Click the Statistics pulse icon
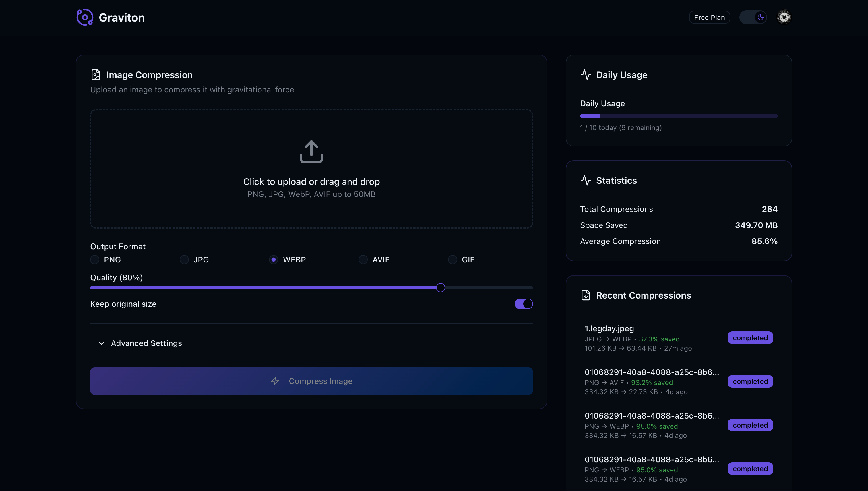The image size is (868, 491). tap(586, 180)
